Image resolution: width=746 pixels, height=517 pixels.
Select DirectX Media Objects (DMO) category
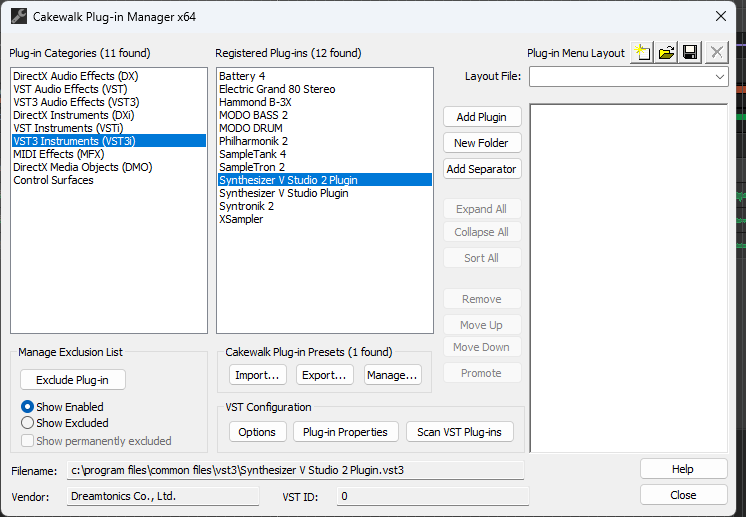[x=108, y=167]
